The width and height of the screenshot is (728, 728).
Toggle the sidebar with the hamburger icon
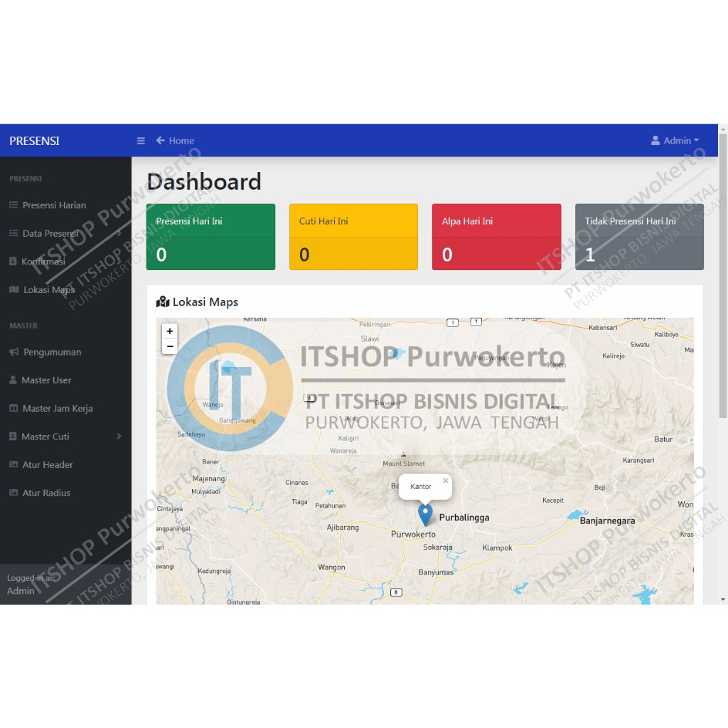pyautogui.click(x=141, y=140)
